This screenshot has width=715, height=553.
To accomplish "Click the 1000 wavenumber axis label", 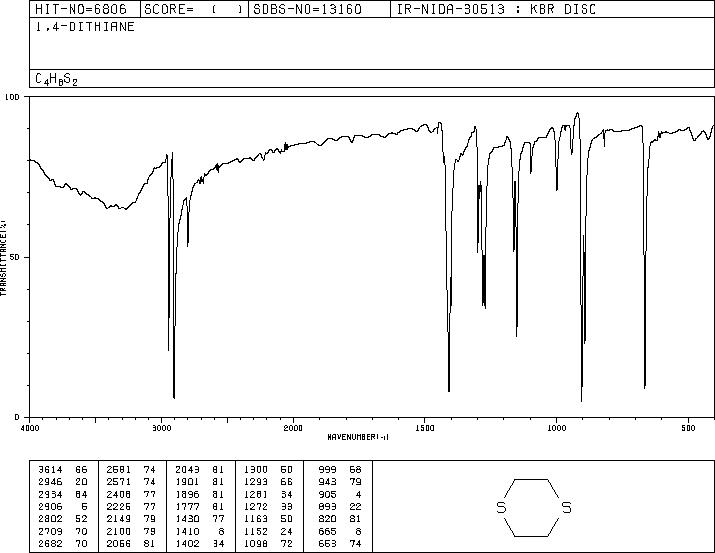I will (556, 428).
